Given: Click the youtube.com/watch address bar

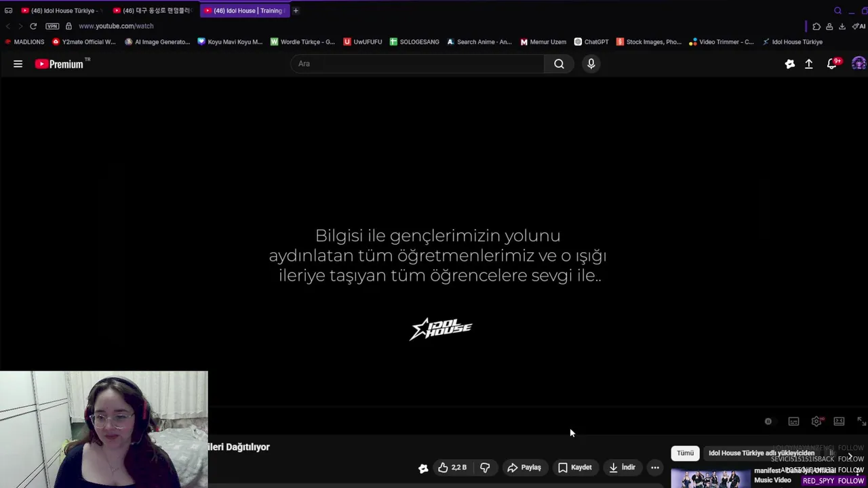Looking at the screenshot, I should click(116, 26).
